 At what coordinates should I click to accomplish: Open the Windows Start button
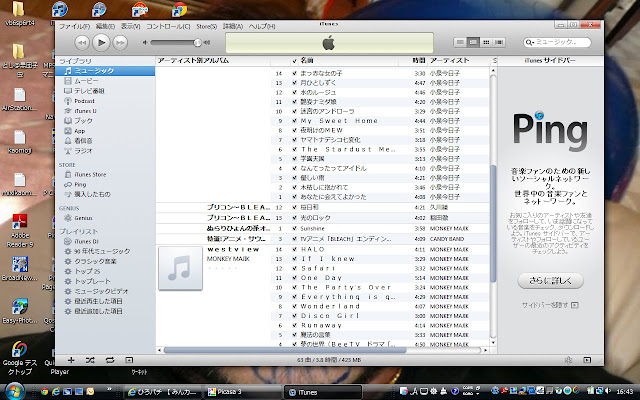coord(14,391)
